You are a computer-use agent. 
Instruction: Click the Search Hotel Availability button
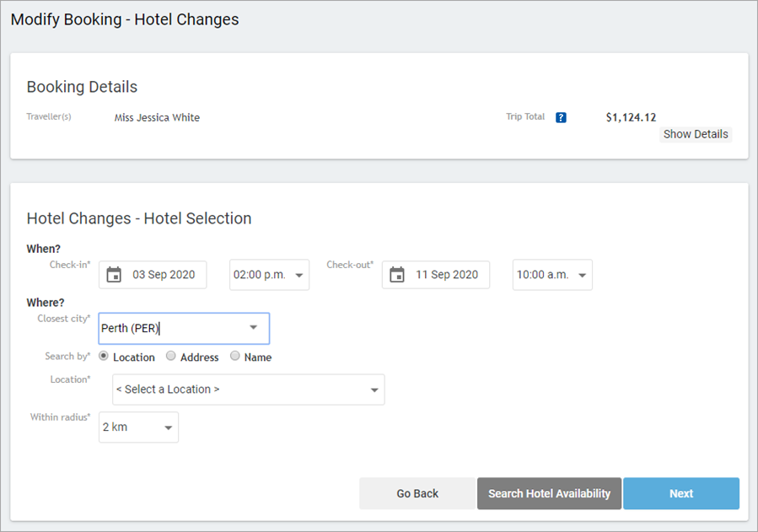coord(549,493)
